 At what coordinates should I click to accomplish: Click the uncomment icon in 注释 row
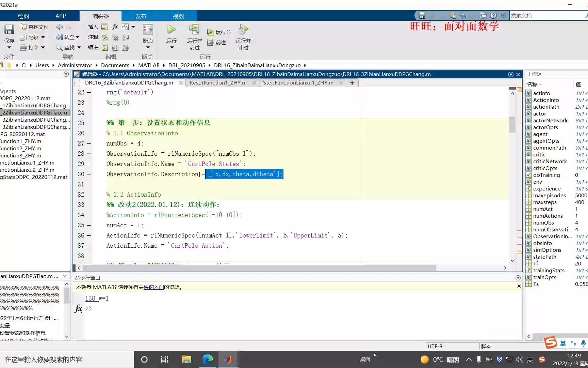115,37
